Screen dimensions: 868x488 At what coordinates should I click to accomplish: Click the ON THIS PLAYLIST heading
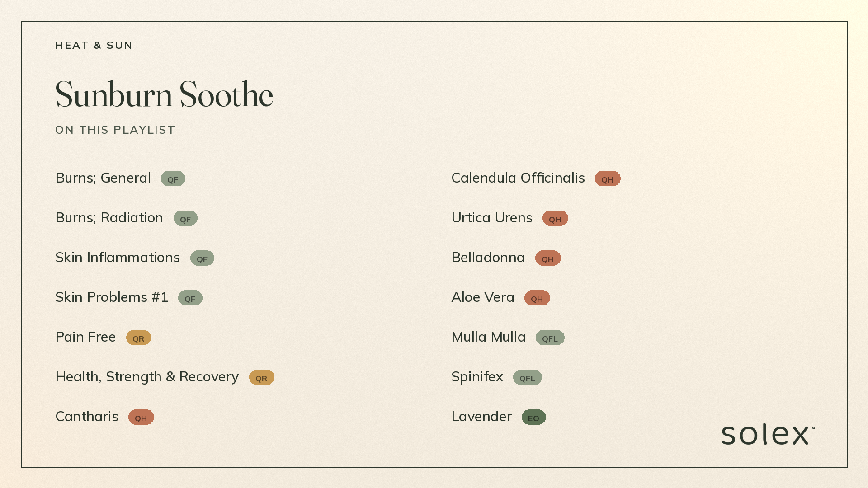115,130
